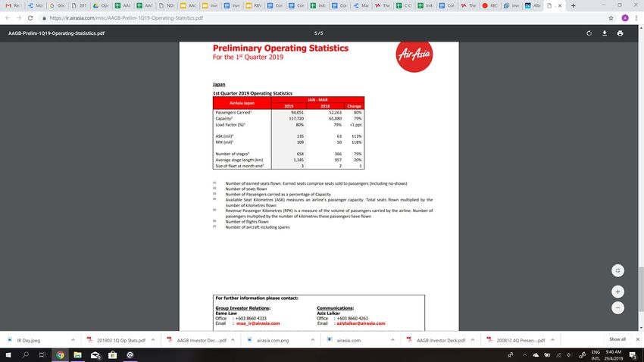Close the active PDF tab
Viewport: 644px width, 362px height.
(560, 6)
